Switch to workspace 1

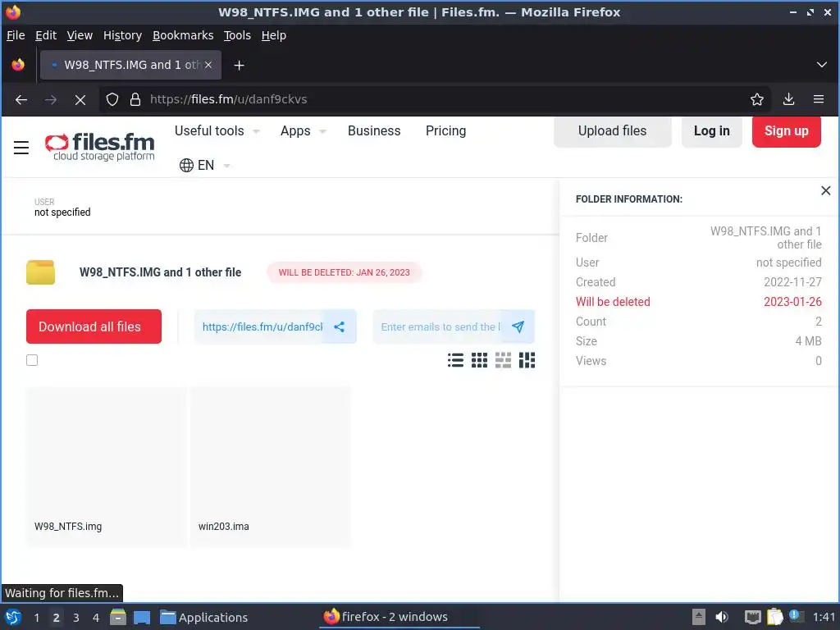pyautogui.click(x=36, y=618)
